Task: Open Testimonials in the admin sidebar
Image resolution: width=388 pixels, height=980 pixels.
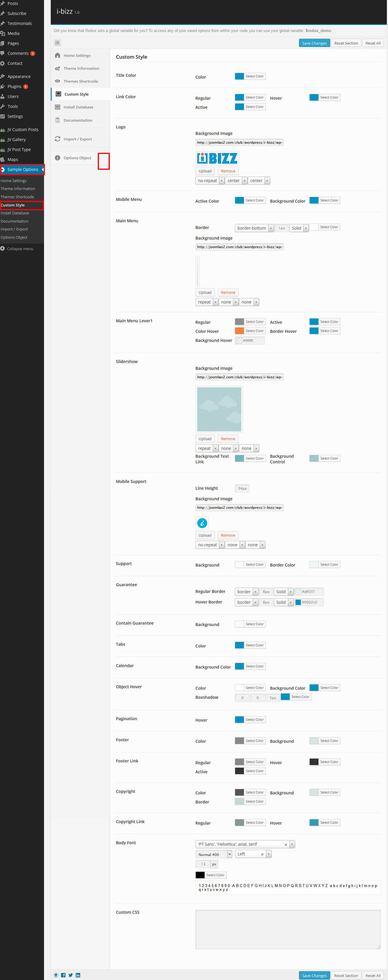Action: click(x=20, y=23)
